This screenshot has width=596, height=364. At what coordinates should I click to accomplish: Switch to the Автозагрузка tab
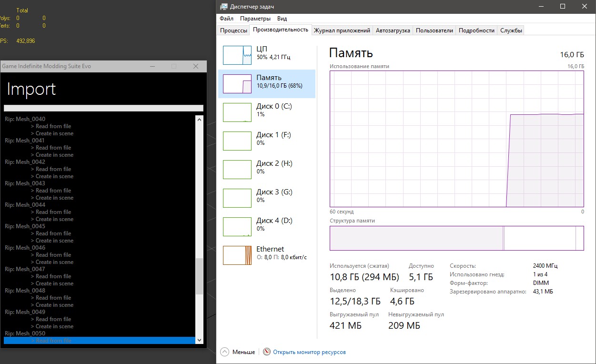pyautogui.click(x=393, y=30)
